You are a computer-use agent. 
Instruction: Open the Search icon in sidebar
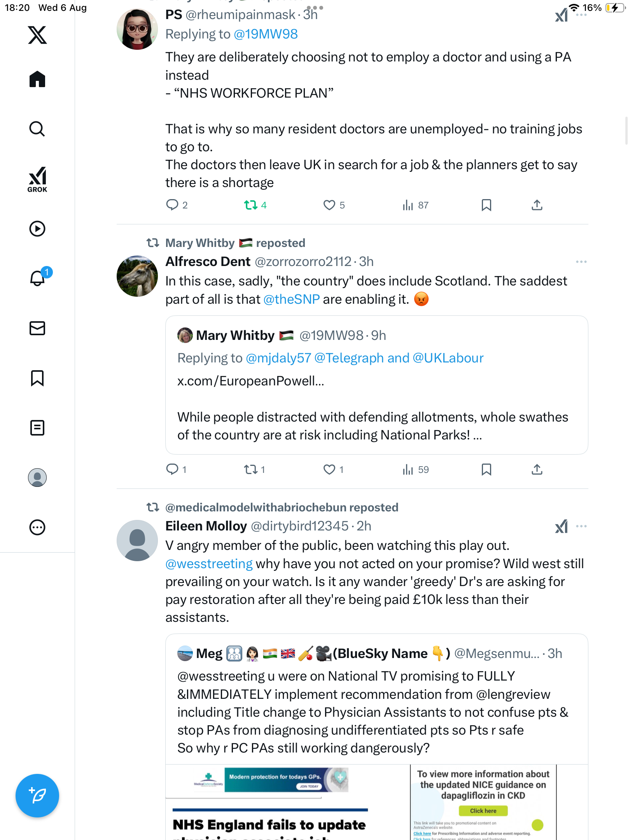(x=37, y=129)
